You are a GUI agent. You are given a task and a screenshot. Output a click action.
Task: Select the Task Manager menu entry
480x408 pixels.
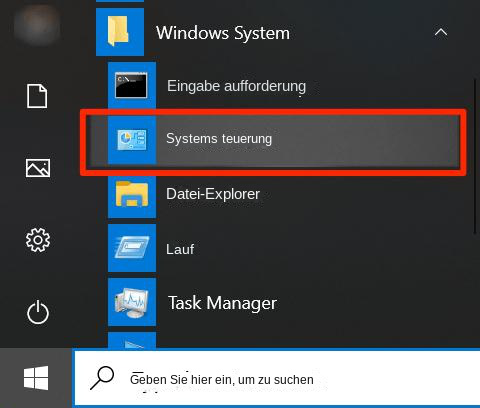click(222, 303)
